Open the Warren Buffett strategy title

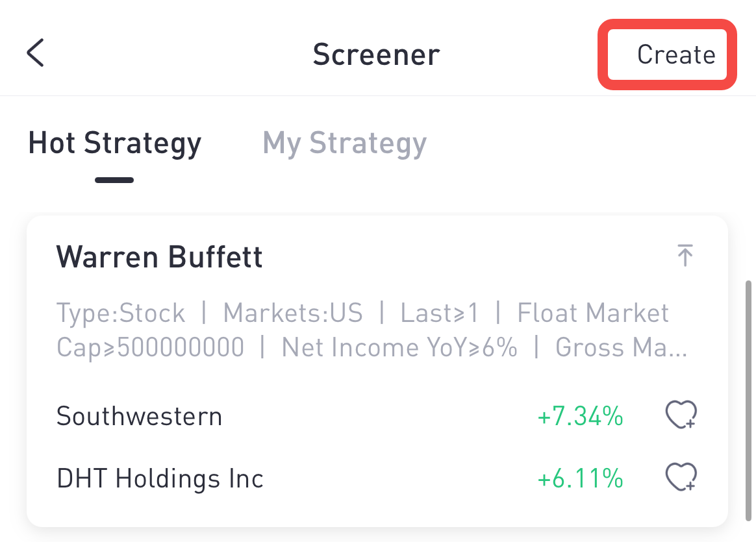pyautogui.click(x=159, y=256)
